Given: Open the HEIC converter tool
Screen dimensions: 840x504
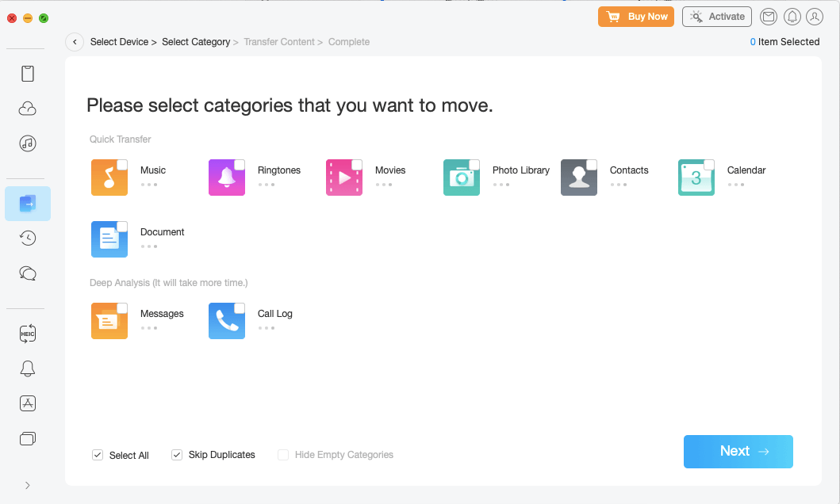Looking at the screenshot, I should coord(28,334).
